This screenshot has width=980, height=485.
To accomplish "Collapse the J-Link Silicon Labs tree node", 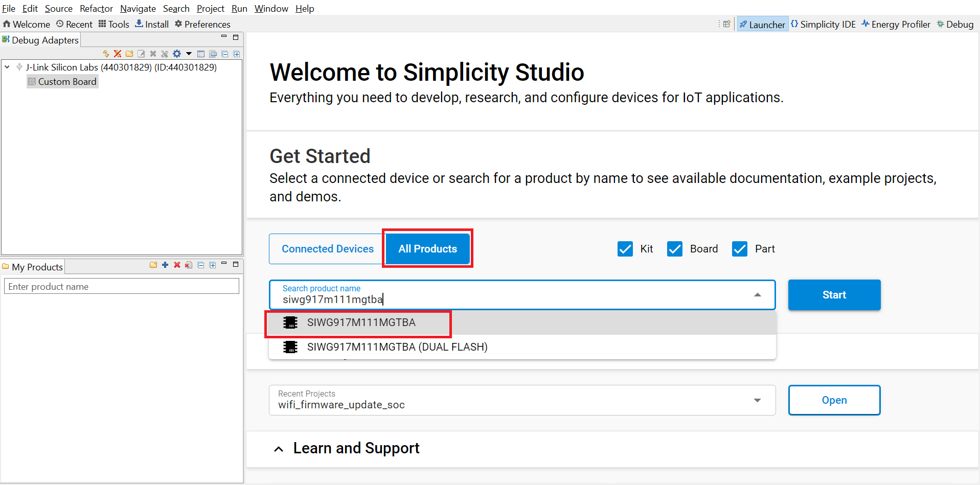I will (7, 67).
